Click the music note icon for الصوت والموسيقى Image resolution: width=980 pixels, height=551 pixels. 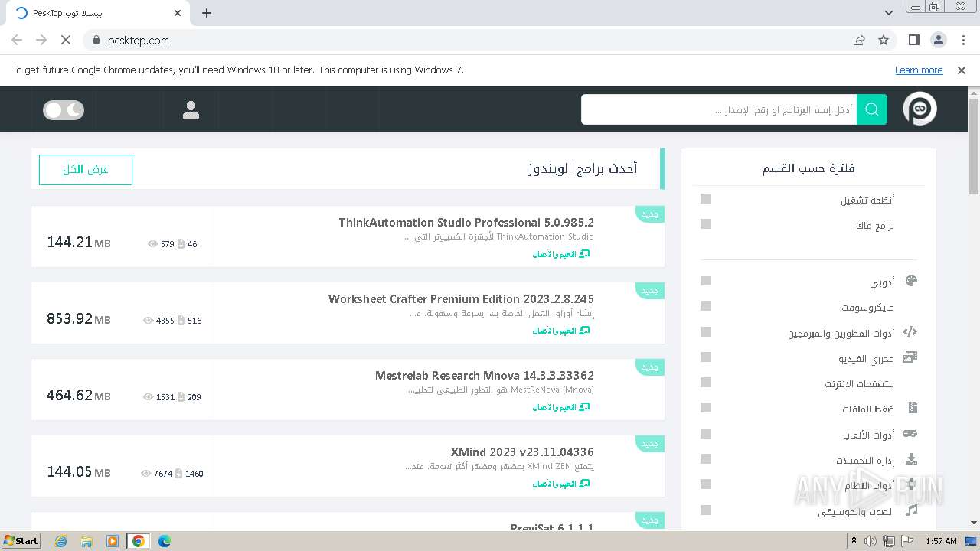click(911, 510)
